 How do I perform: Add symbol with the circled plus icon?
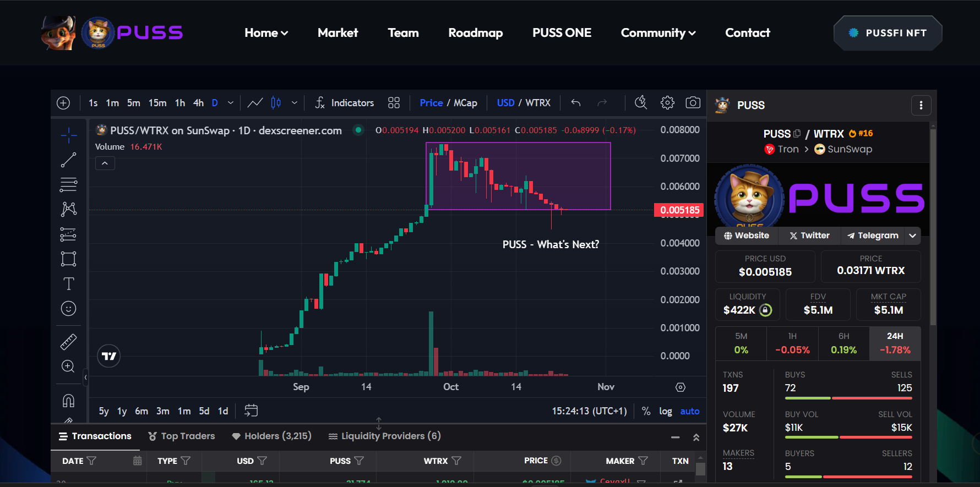(63, 103)
